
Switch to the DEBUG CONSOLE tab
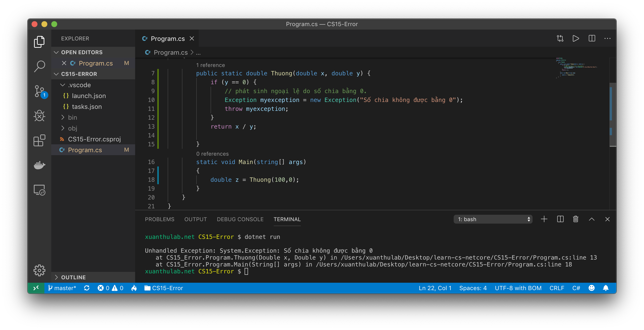click(240, 219)
